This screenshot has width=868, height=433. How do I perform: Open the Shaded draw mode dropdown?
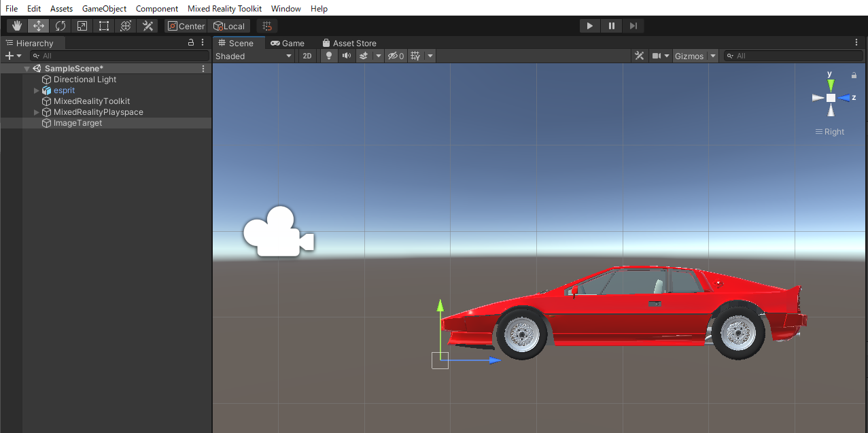[254, 56]
